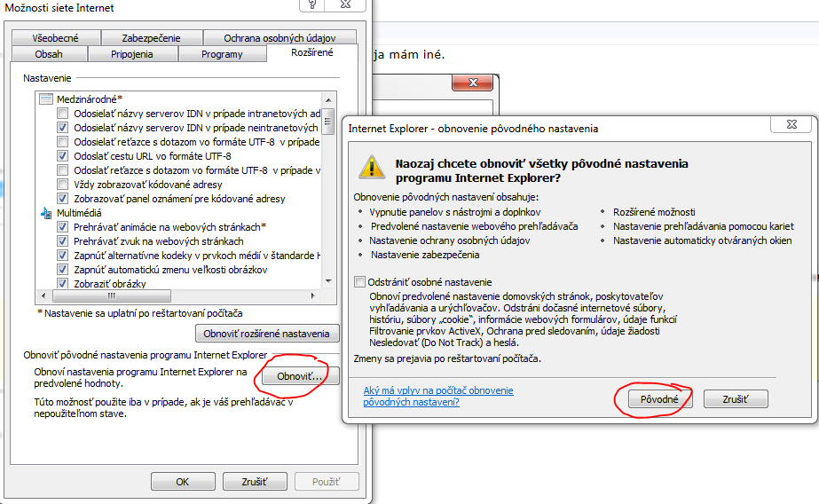
Task: Confirm with OK in Možnosti window
Action: pos(183,482)
